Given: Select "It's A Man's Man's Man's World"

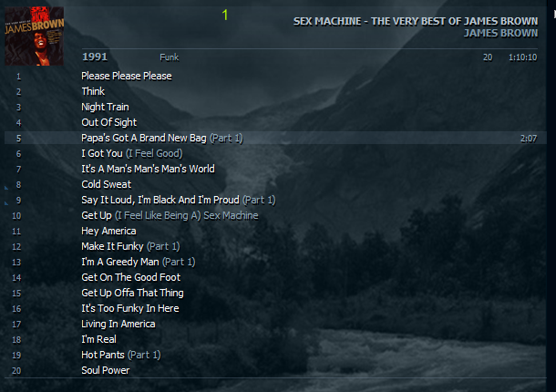Looking at the screenshot, I should (x=148, y=169).
